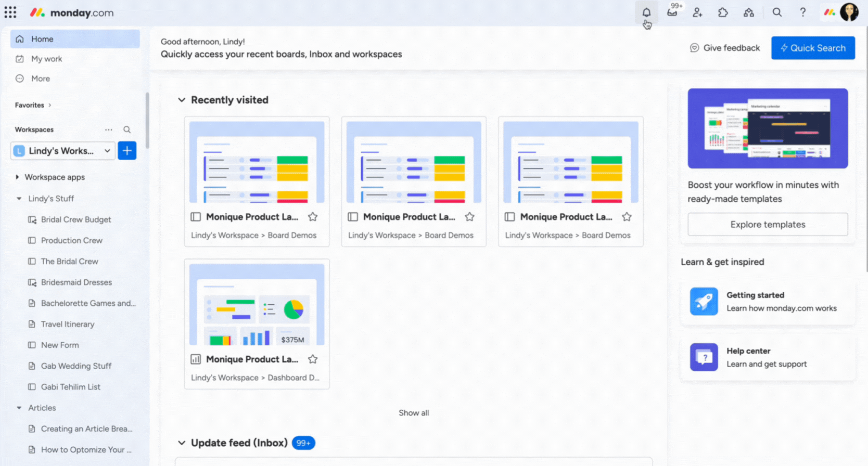Click Show all recently visited
This screenshot has height=466, width=868.
click(x=414, y=413)
